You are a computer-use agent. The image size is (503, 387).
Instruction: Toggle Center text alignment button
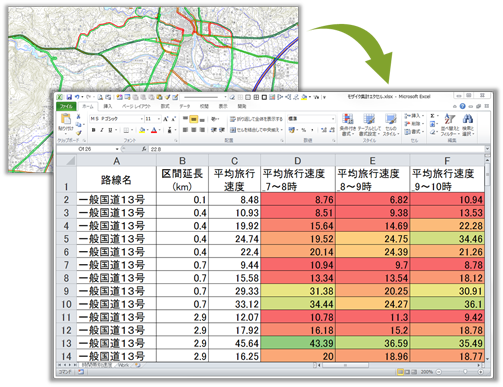click(x=194, y=130)
